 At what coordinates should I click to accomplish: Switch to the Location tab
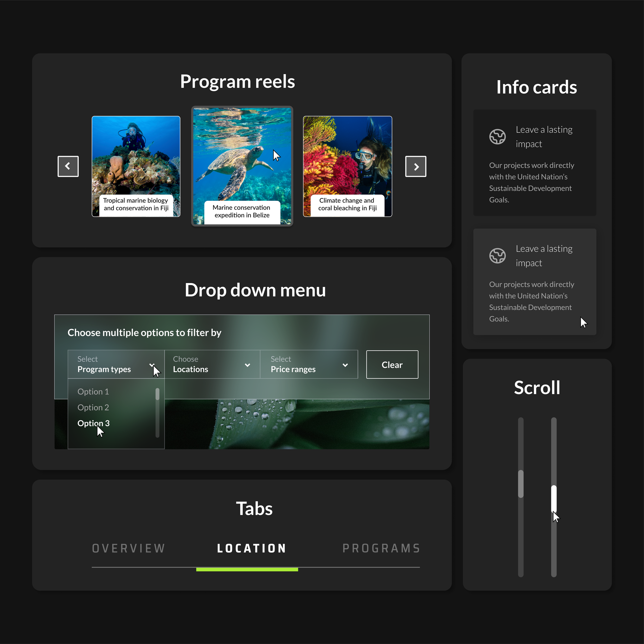pyautogui.click(x=251, y=548)
